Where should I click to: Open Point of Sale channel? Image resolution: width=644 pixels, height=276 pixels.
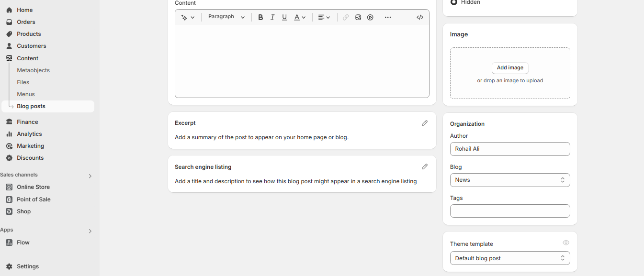(x=34, y=199)
